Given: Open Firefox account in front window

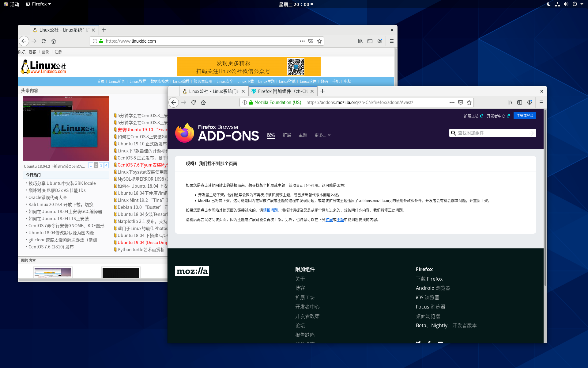Looking at the screenshot, I should pyautogui.click(x=530, y=102).
